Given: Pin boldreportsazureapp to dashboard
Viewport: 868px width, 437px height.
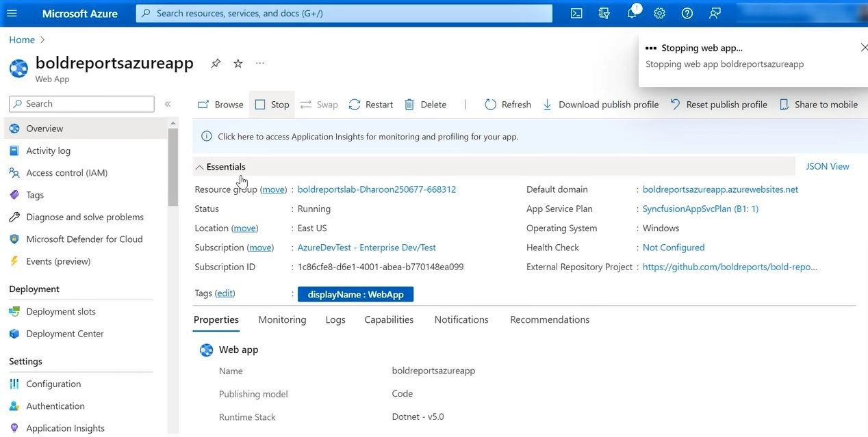Looking at the screenshot, I should pyautogui.click(x=216, y=62).
